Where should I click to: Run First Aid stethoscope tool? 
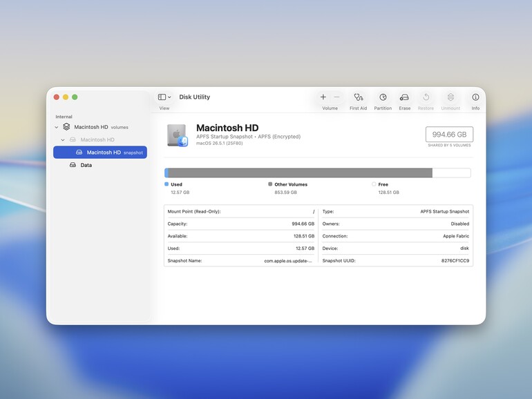[359, 97]
